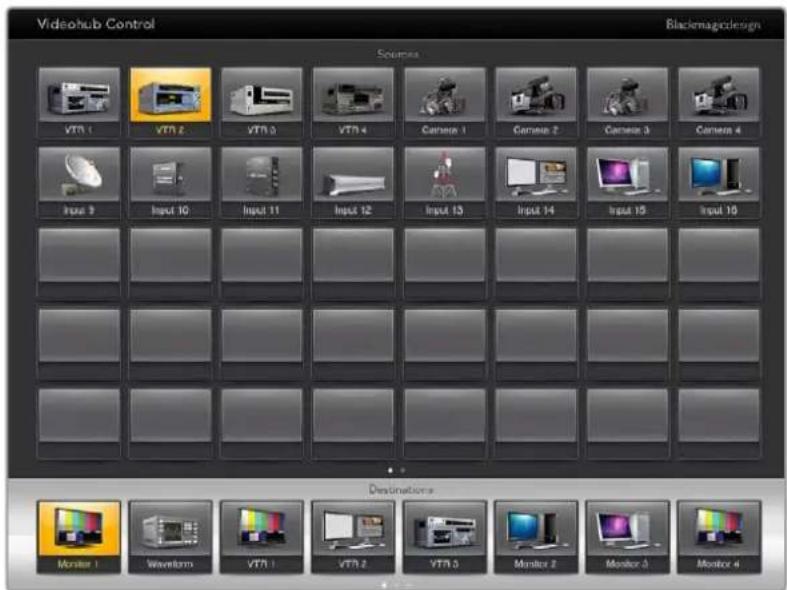Viewport: 787px width, 590px height.
Task: Choose the VTR 1 destination
Action: (261, 537)
